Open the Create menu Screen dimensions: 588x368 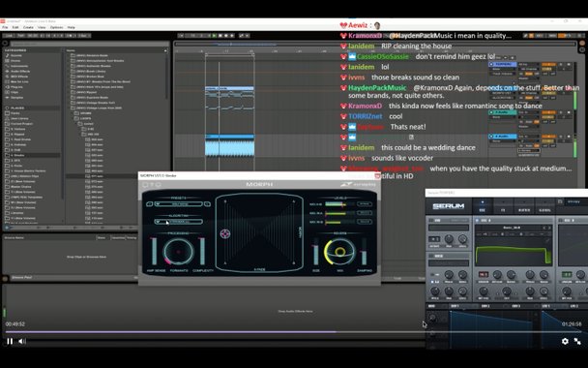coord(28,27)
